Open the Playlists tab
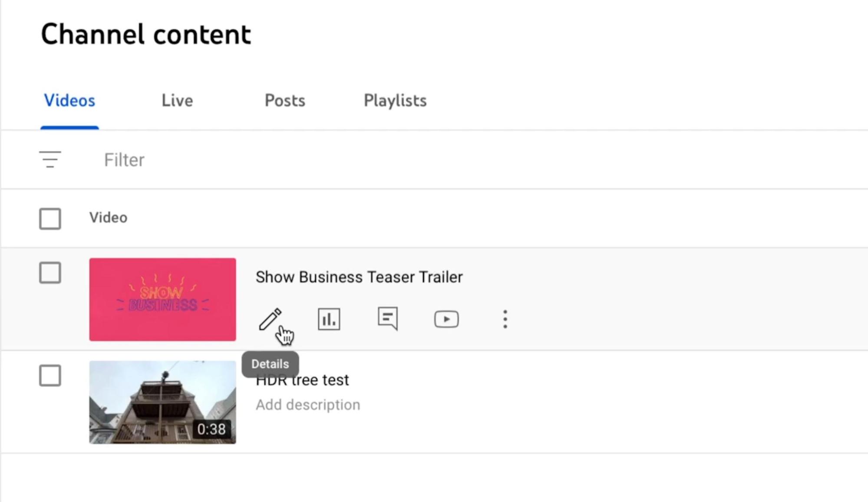This screenshot has width=868, height=502. click(395, 101)
